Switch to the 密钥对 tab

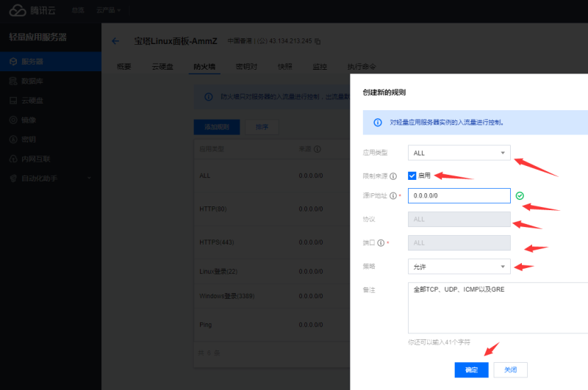(x=246, y=67)
